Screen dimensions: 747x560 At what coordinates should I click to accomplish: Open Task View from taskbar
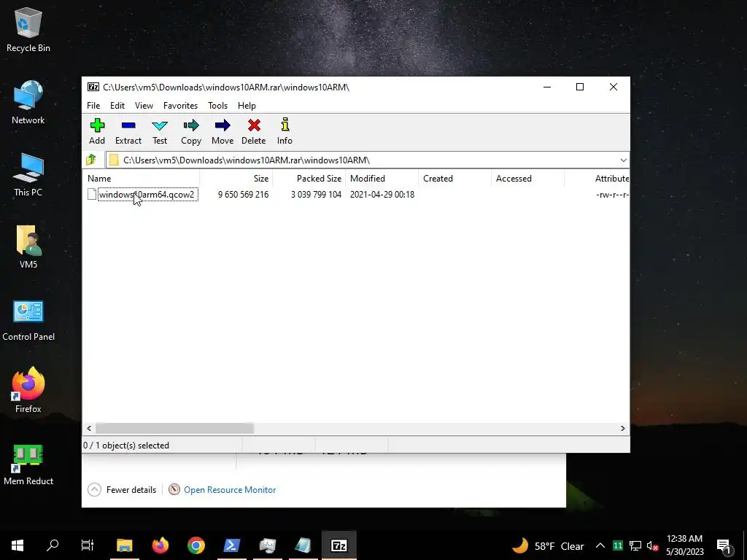click(88, 545)
